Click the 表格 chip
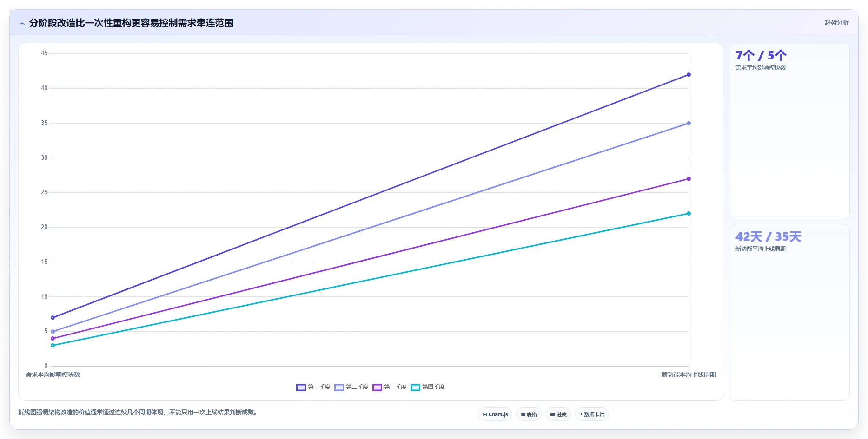The width and height of the screenshot is (868, 439). [529, 414]
